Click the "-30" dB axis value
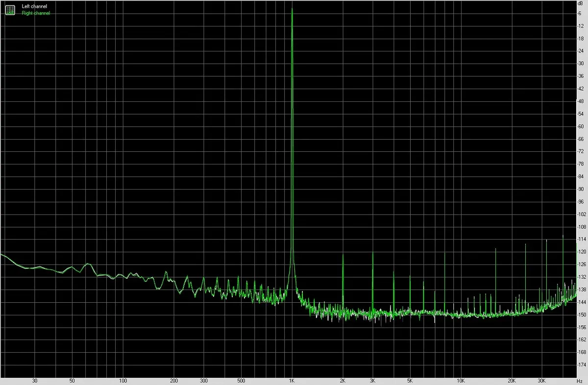588x385 pixels. [580, 63]
